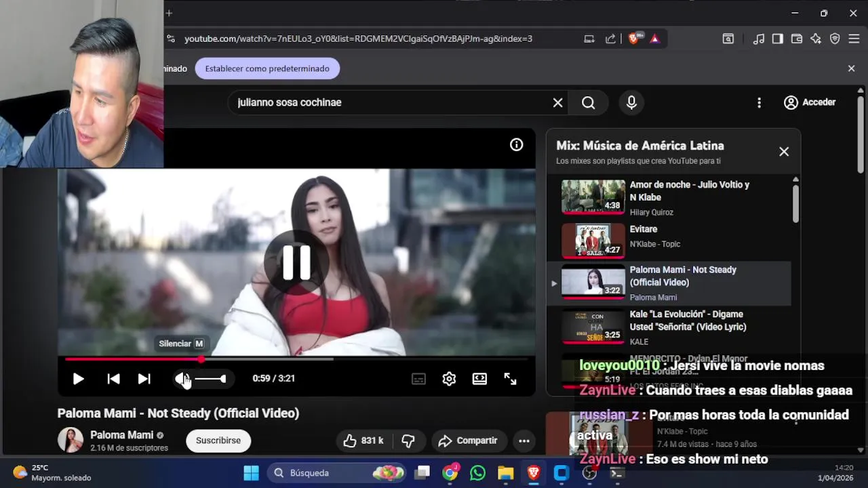Select Evitare by N'Klabe in playlist
Screen dimensions: 868x488
tap(668, 241)
